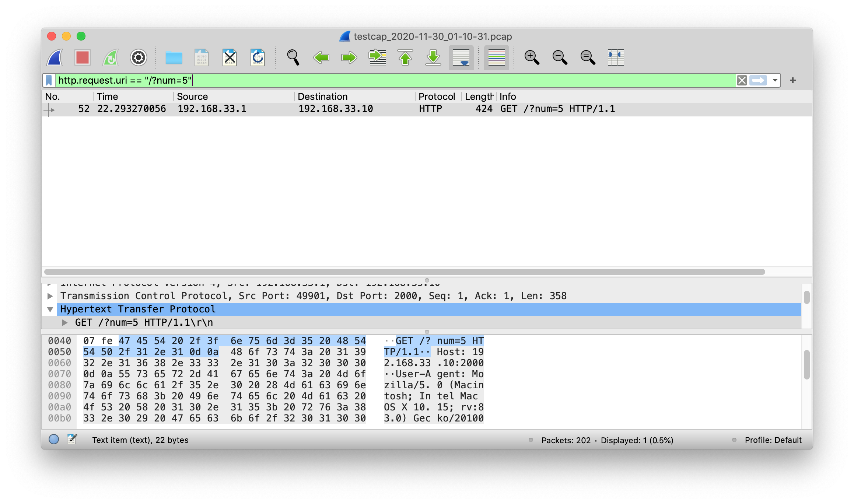854x504 pixels.
Task: Save the current capture file
Action: coord(201,57)
